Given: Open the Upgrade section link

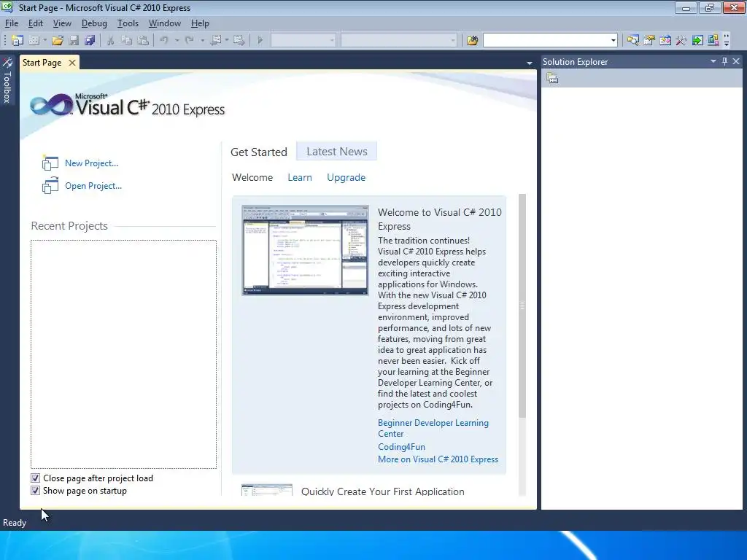Looking at the screenshot, I should click(x=346, y=178).
